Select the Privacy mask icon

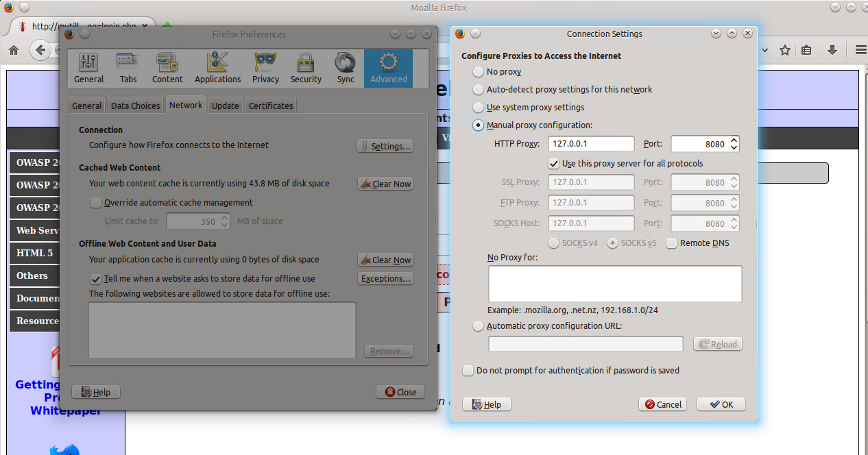pyautogui.click(x=265, y=69)
